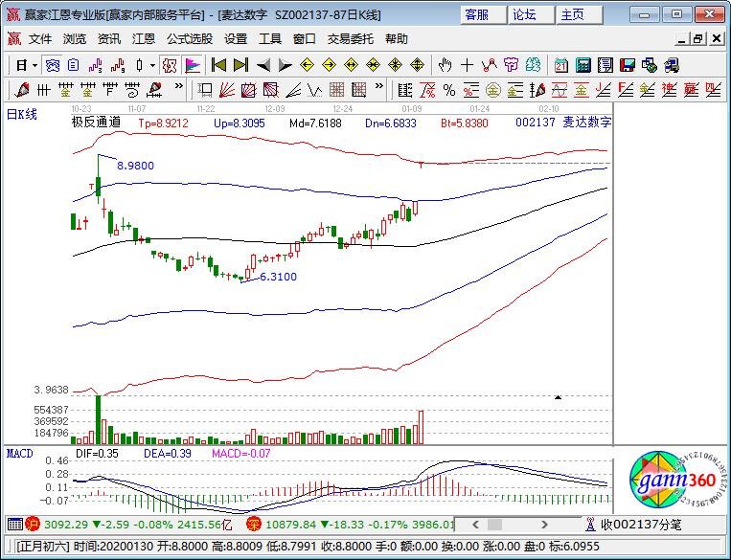The height and width of the screenshot is (560, 731).
Task: Toggle the pink flag marker button
Action: point(192,66)
